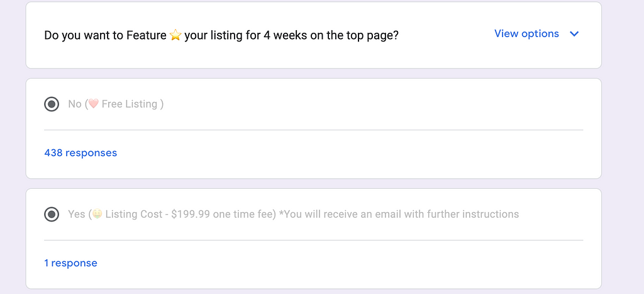Screen dimensions: 644x294
Task: Click the money-face emoji before Listing Cost
Action: (97, 214)
